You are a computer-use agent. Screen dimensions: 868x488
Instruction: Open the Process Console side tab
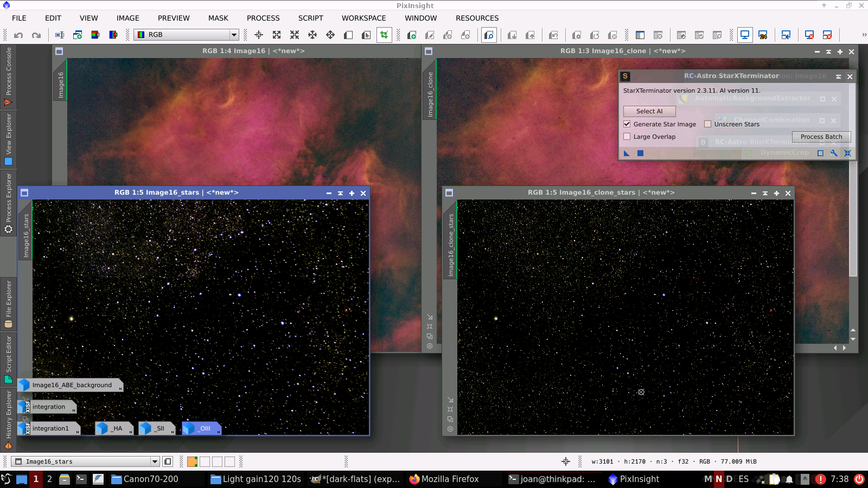(x=8, y=76)
